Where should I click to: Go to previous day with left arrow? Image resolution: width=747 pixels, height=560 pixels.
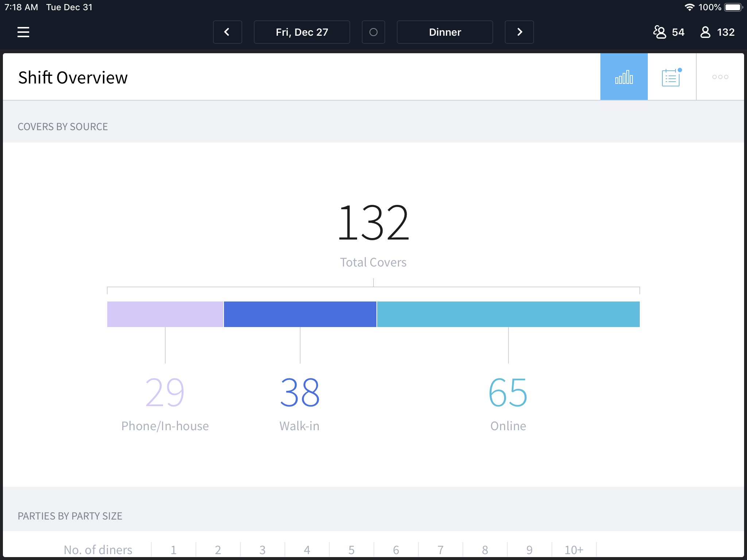tap(227, 32)
